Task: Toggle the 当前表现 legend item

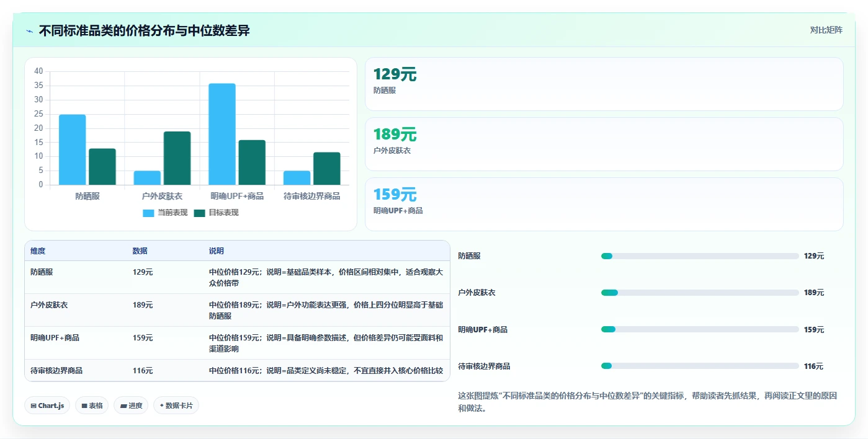Action: click(x=165, y=213)
